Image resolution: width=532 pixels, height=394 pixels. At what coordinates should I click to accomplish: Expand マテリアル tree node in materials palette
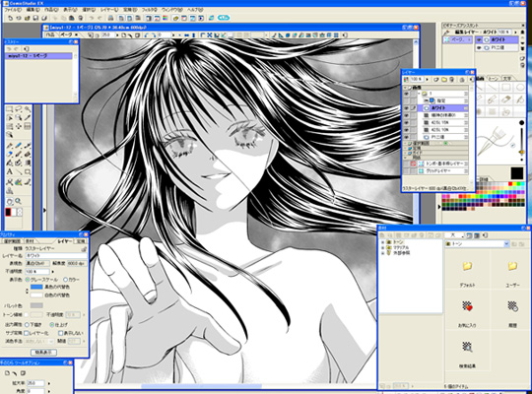click(383, 248)
